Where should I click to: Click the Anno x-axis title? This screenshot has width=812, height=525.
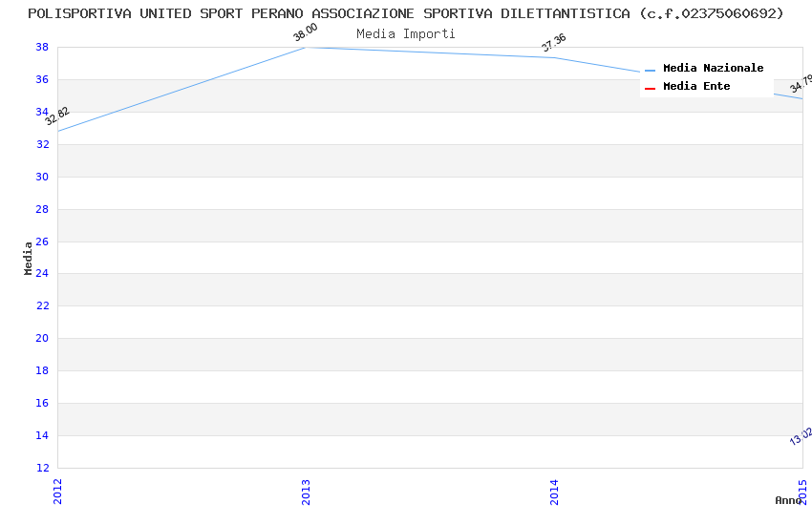tap(788, 500)
